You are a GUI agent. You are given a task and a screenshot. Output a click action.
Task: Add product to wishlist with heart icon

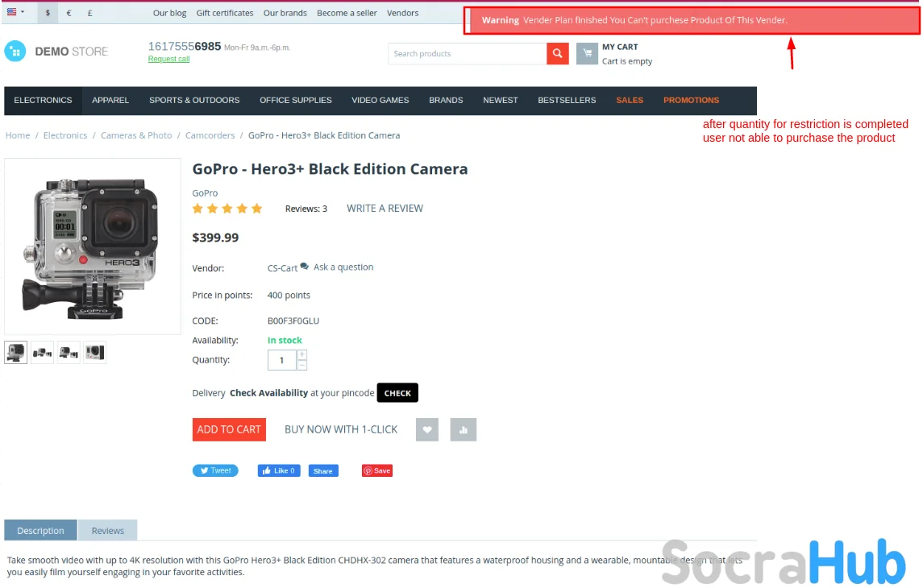click(x=426, y=429)
